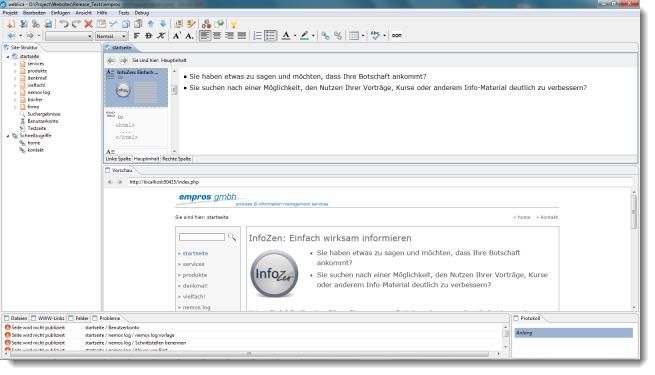Expand the produkte folder
The image size is (655, 375).
click(x=15, y=71)
